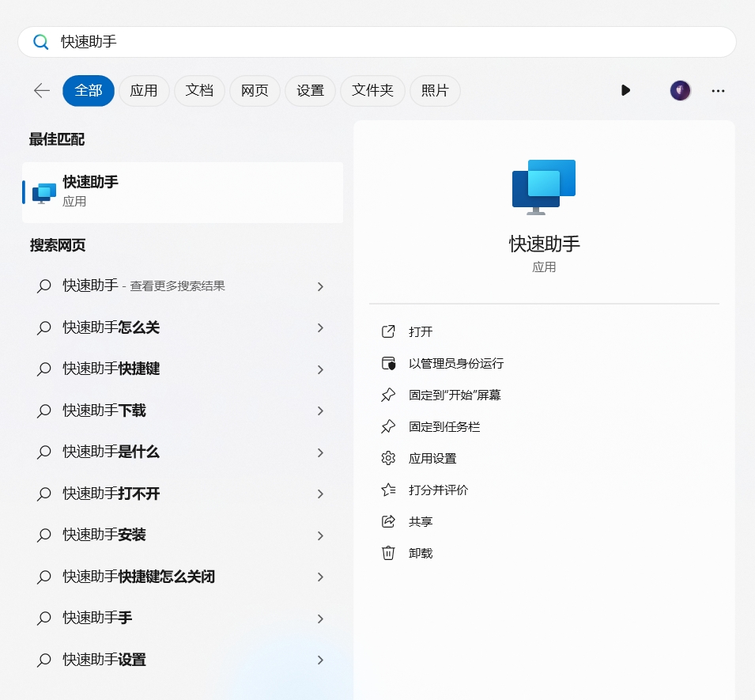Click search icon beside 快速助手快捷键
Screen dimensions: 755x700
tap(43, 369)
